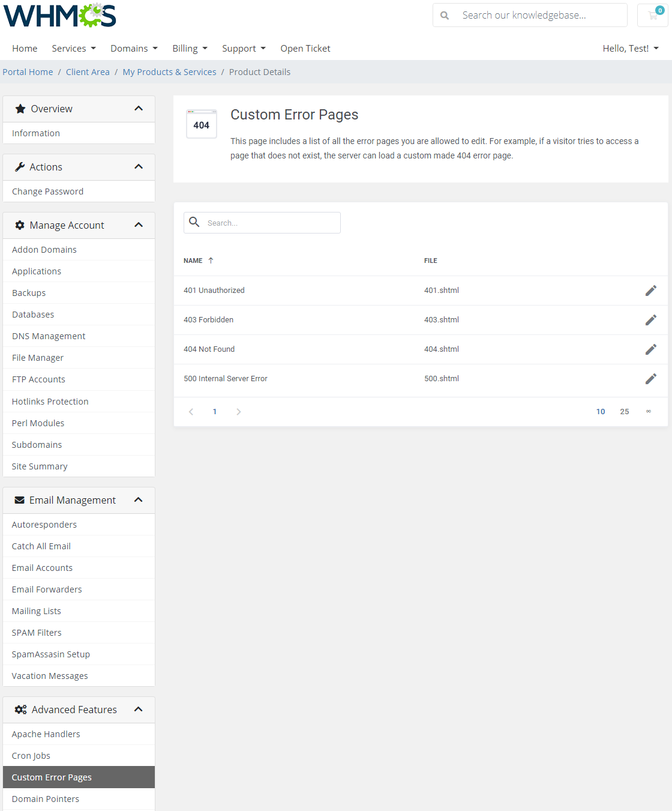The width and height of the screenshot is (672, 811).
Task: Focus the knowledgebase search field
Action: (x=530, y=15)
